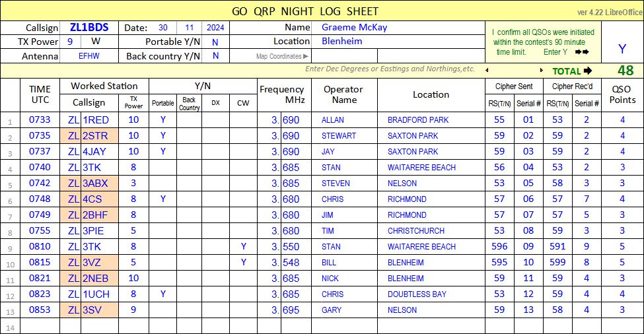Click the CW Y cell for 0810

243,246
